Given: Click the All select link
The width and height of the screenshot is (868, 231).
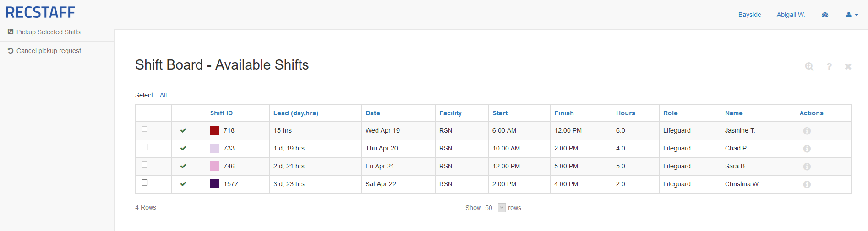Looking at the screenshot, I should click(163, 95).
